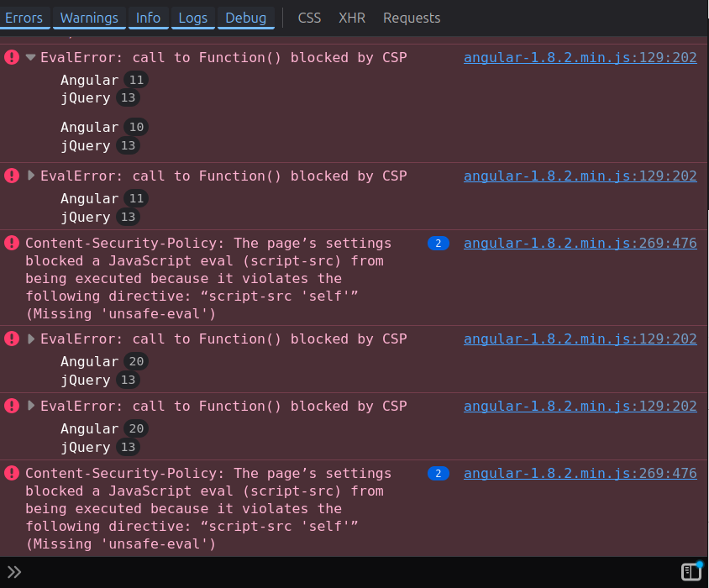The width and height of the screenshot is (709, 588).
Task: Enable the XHR filter
Action: [352, 18]
